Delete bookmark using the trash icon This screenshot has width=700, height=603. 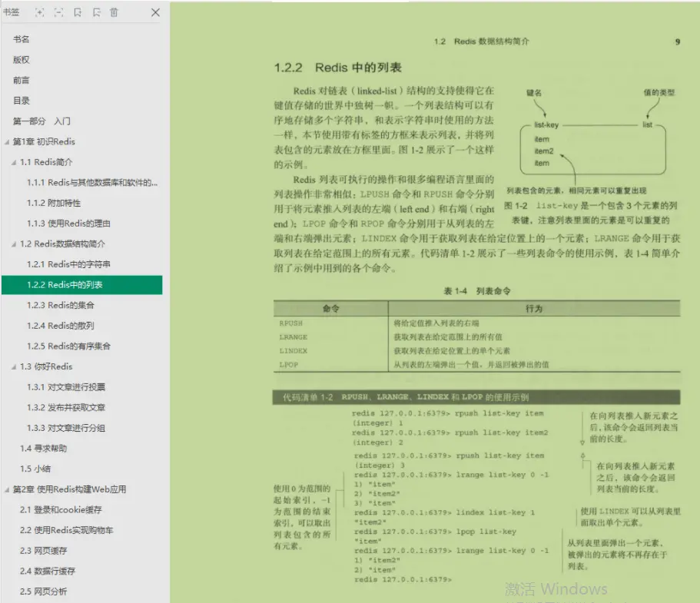114,12
